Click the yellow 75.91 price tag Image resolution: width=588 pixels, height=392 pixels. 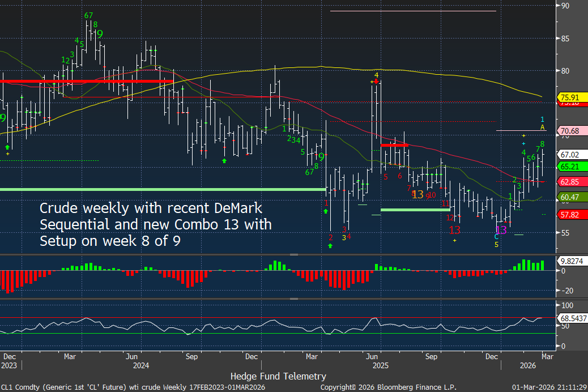point(568,96)
